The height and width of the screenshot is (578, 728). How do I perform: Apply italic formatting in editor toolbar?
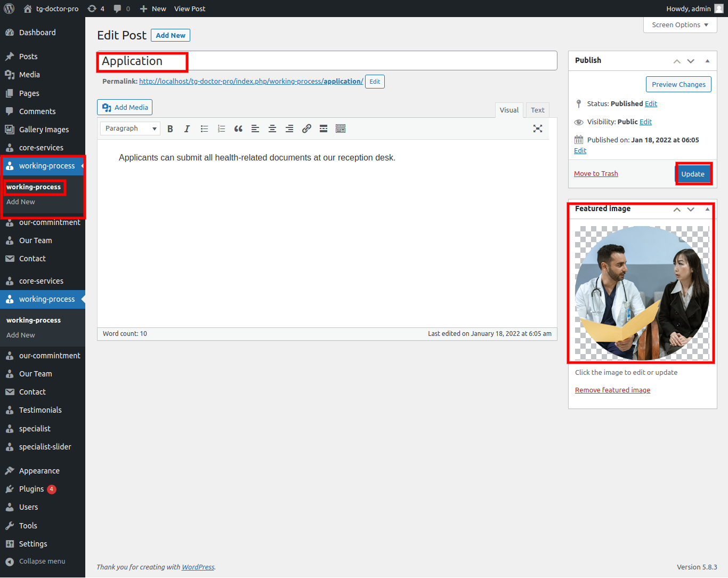(x=187, y=129)
